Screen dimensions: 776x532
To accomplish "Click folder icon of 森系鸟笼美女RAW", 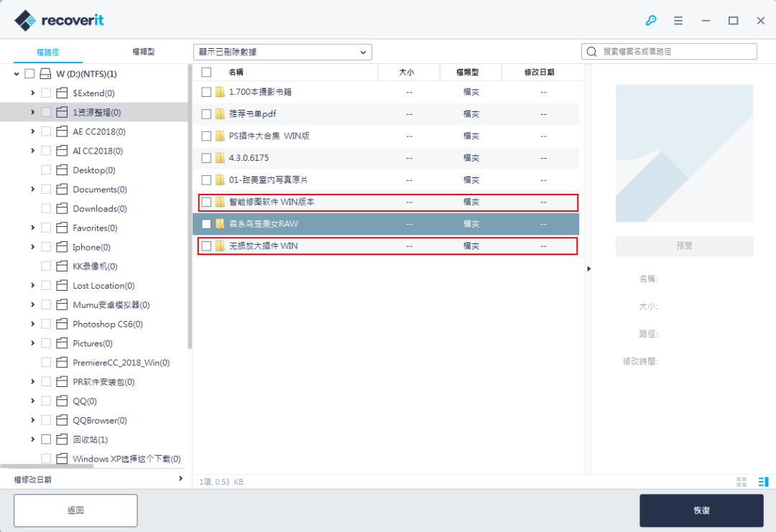I will coord(221,224).
